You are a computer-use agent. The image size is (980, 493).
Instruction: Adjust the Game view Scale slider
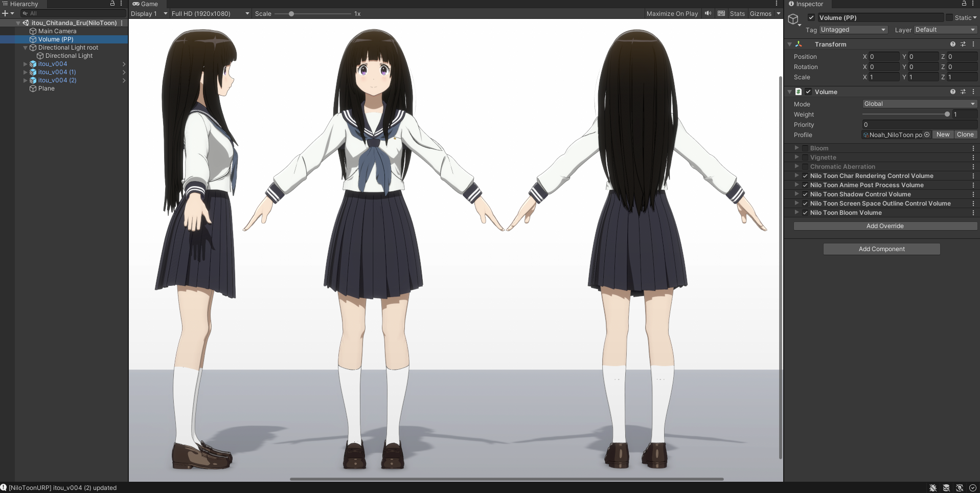291,14
